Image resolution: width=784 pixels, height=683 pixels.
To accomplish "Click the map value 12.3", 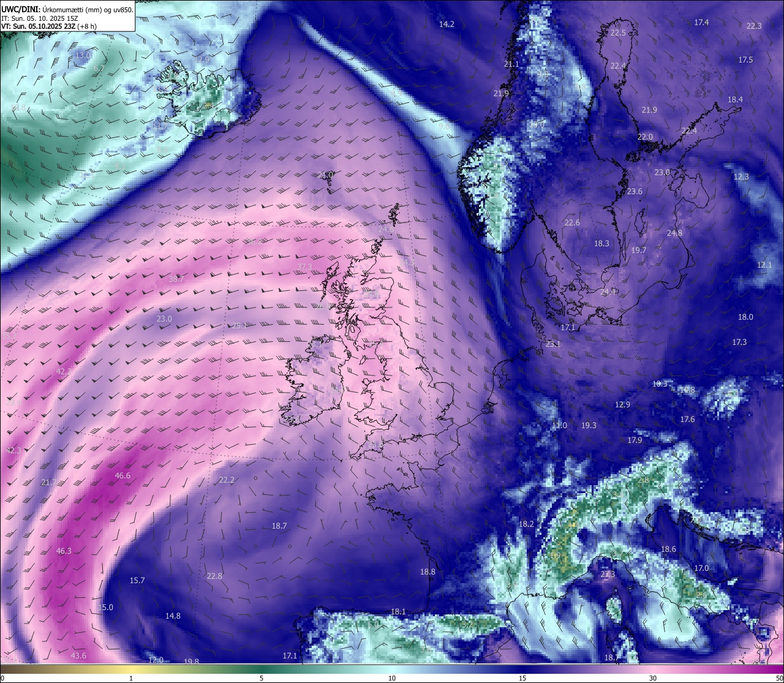I will pos(741,177).
